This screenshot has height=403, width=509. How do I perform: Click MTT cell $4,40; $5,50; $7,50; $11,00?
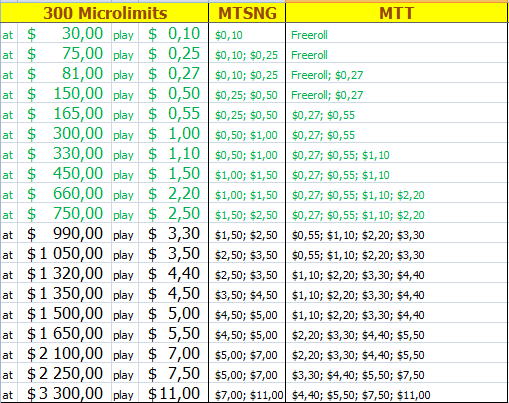[396, 393]
